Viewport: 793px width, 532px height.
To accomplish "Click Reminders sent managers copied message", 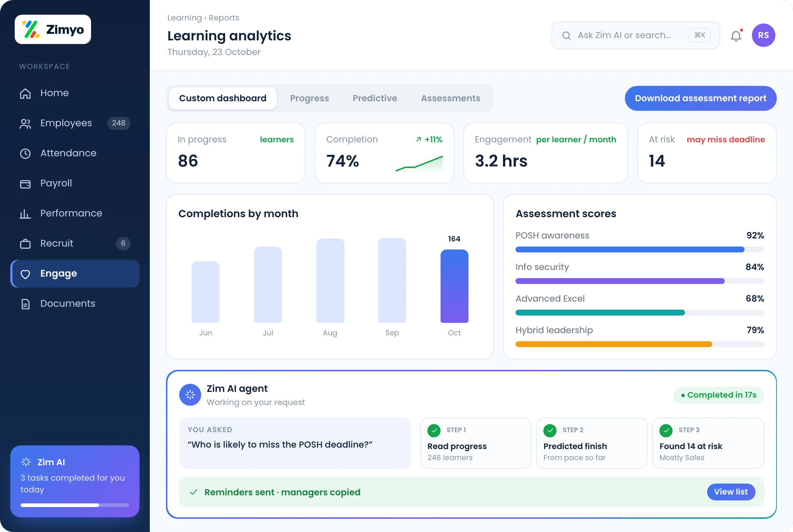I will tap(282, 492).
